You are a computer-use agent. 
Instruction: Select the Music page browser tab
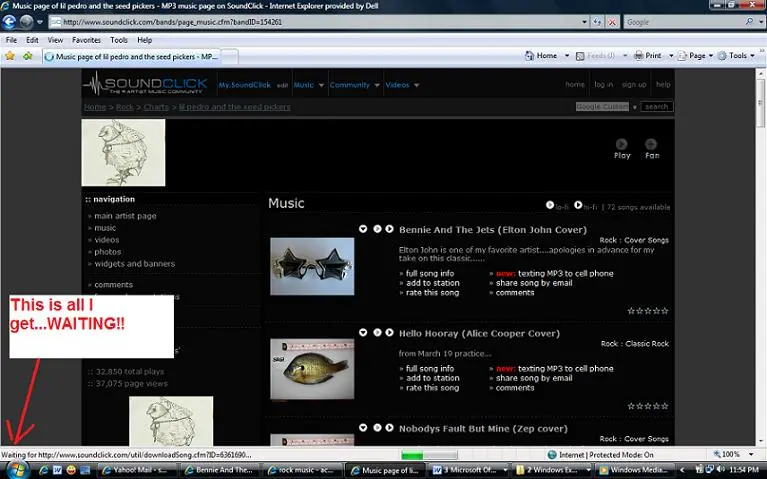tap(131, 57)
